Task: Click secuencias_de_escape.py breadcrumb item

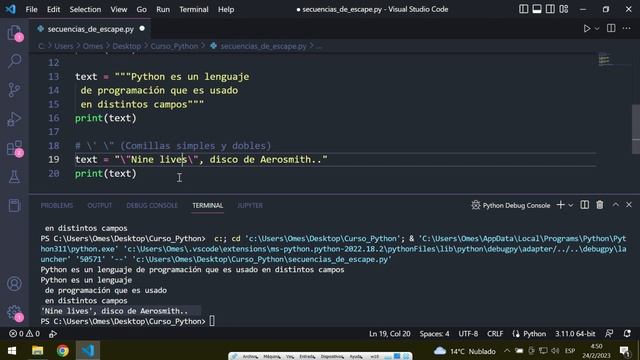Action: click(263, 46)
